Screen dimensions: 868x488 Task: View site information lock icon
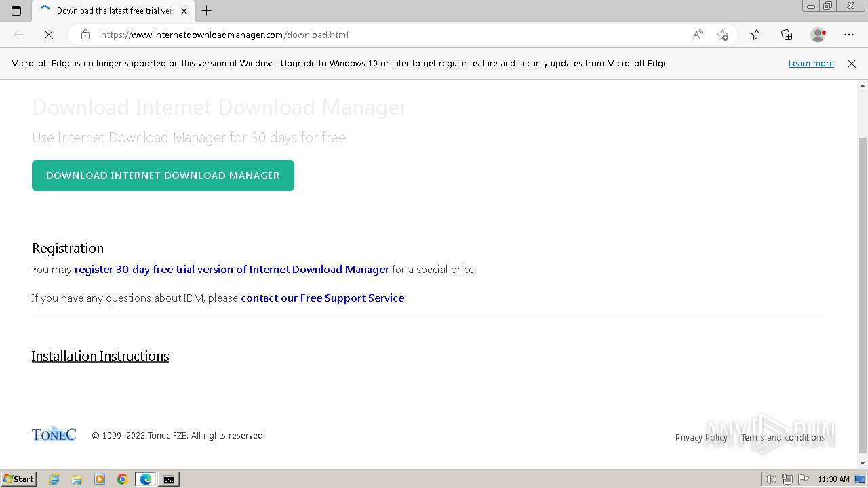click(x=85, y=35)
